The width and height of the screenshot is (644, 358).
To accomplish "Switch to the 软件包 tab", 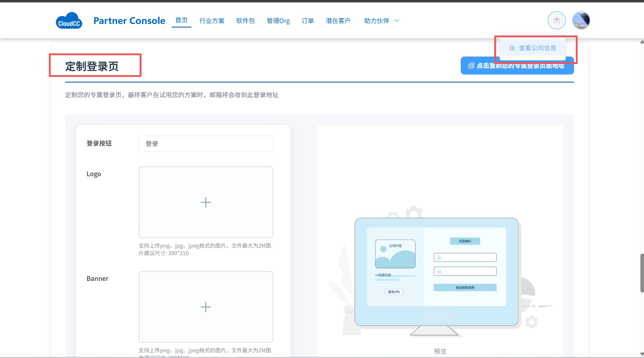I will pos(245,21).
